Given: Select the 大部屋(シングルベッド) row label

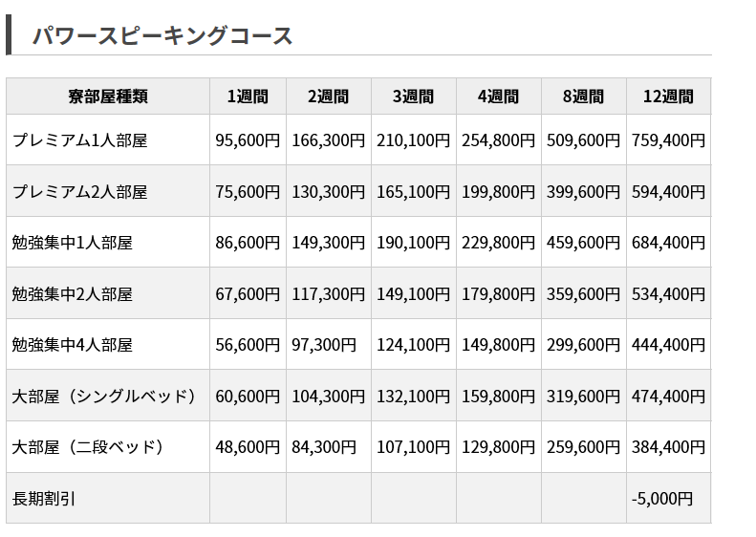Looking at the screenshot, I should 104,396.
